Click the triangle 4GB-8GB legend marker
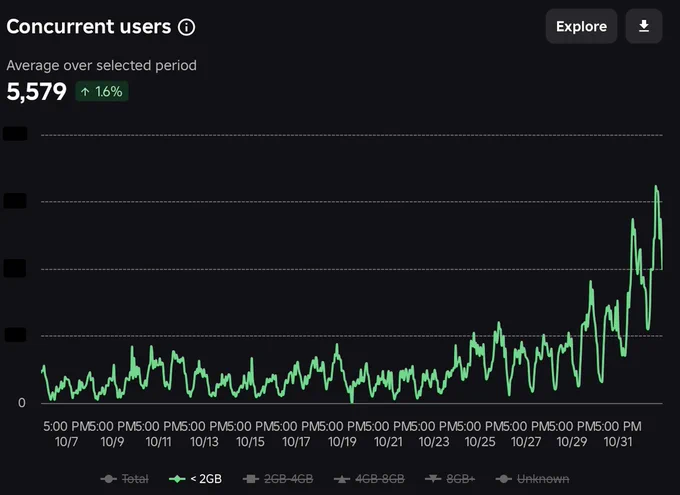 pyautogui.click(x=342, y=479)
